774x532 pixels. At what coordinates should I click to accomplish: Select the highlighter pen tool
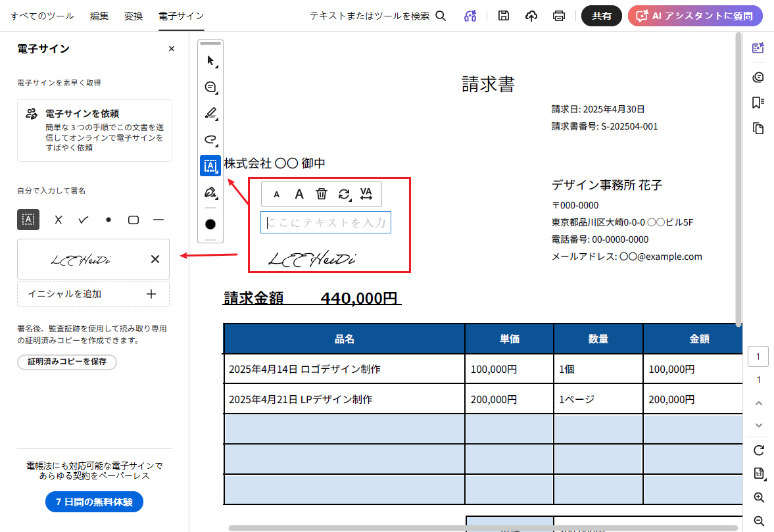(x=210, y=114)
